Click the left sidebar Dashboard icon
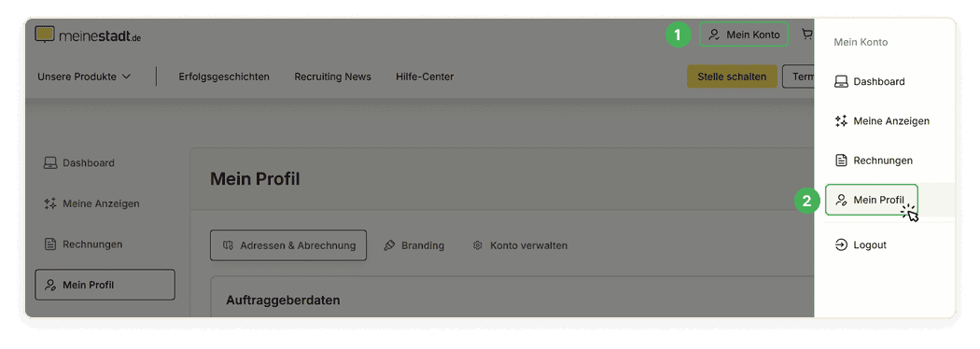980x349 pixels. click(50, 163)
